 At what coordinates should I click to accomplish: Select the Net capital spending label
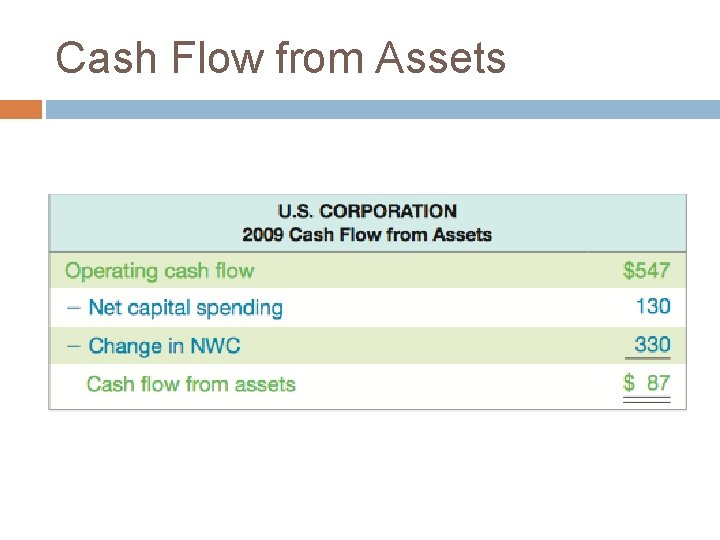click(x=186, y=308)
